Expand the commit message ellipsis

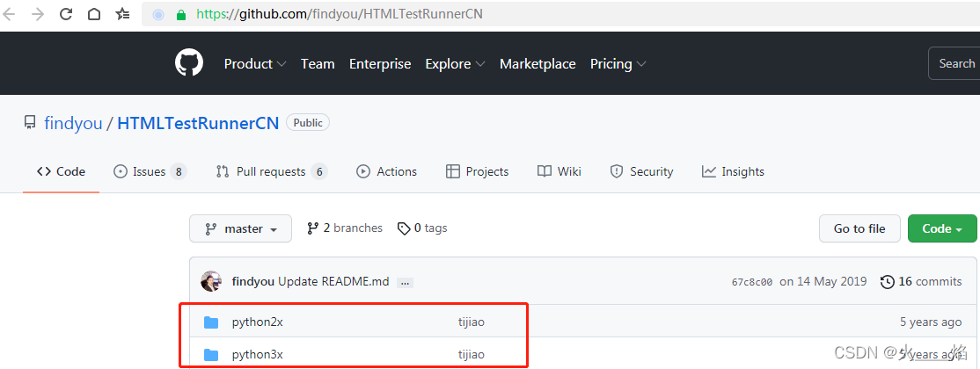[405, 282]
